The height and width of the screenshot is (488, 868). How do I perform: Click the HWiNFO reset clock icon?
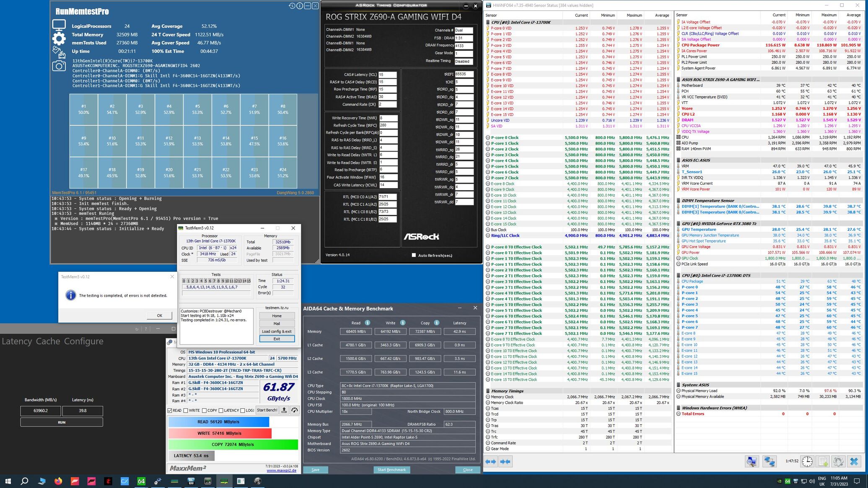807,462
